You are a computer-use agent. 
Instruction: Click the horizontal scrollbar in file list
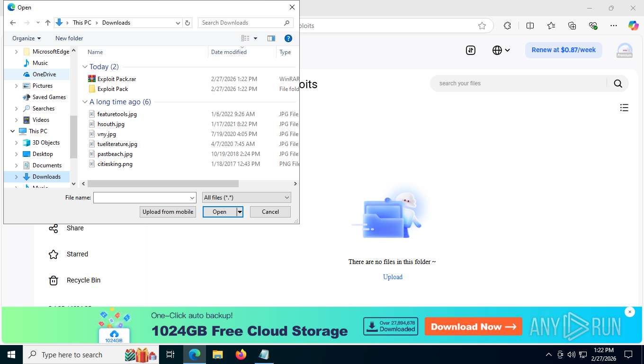click(x=163, y=183)
